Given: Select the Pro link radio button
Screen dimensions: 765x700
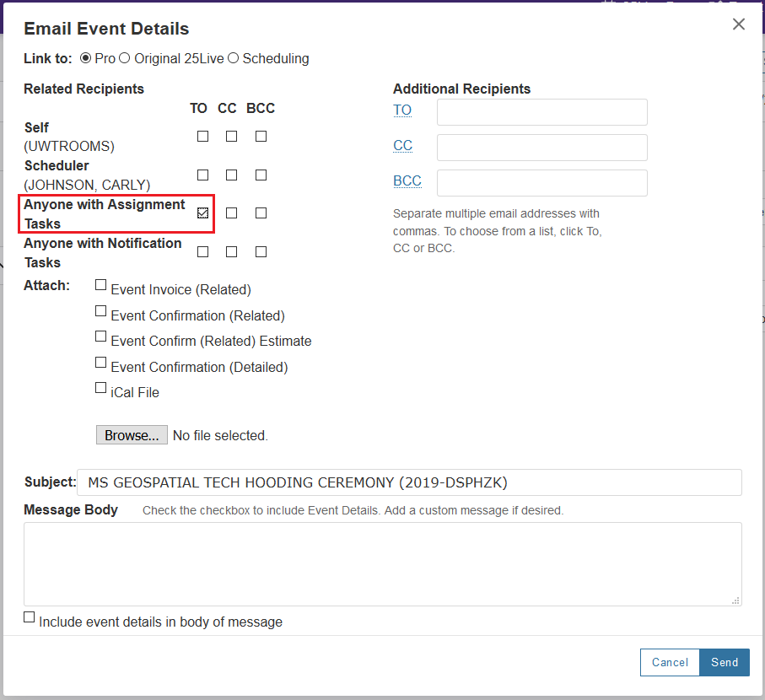Looking at the screenshot, I should (x=85, y=58).
